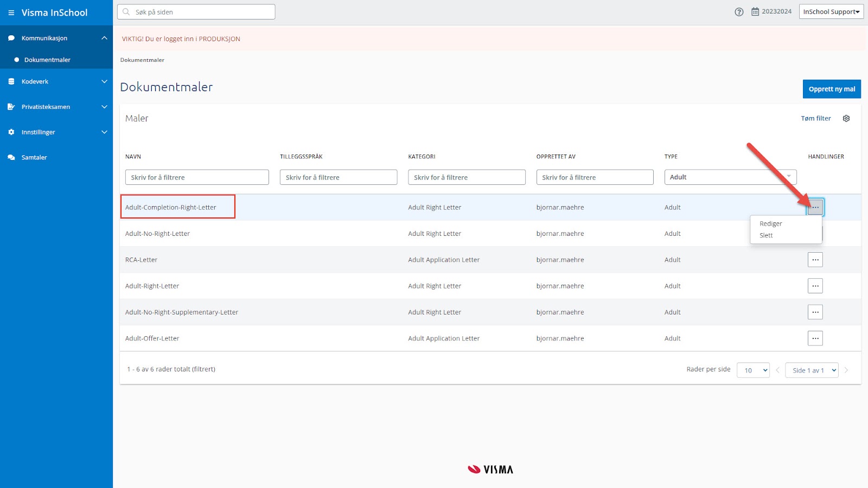The height and width of the screenshot is (488, 868).
Task: Click the Samtaler chat icon
Action: point(11,157)
